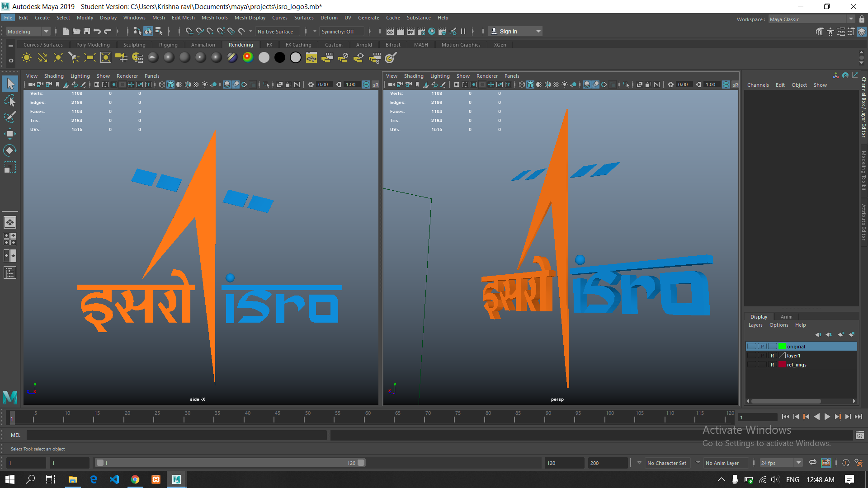Screen dimensions: 868x488
Task: Toggle visibility box of ref_imgs layer
Action: 752,365
